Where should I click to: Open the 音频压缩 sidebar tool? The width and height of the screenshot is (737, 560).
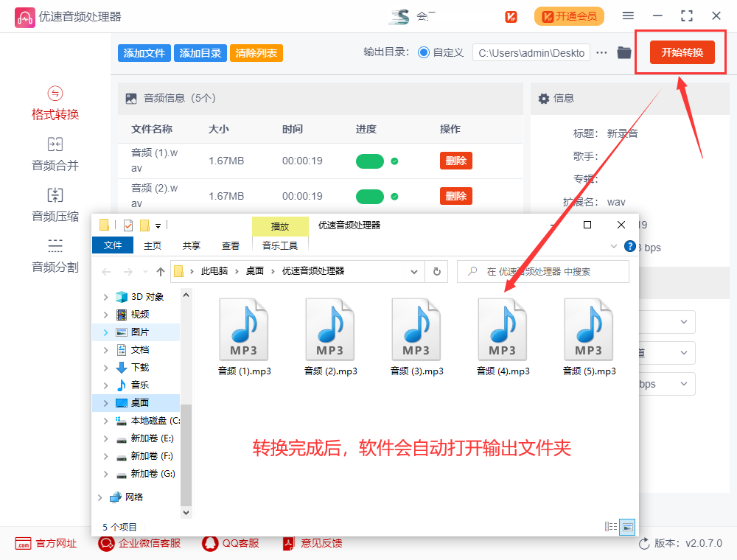click(x=55, y=206)
